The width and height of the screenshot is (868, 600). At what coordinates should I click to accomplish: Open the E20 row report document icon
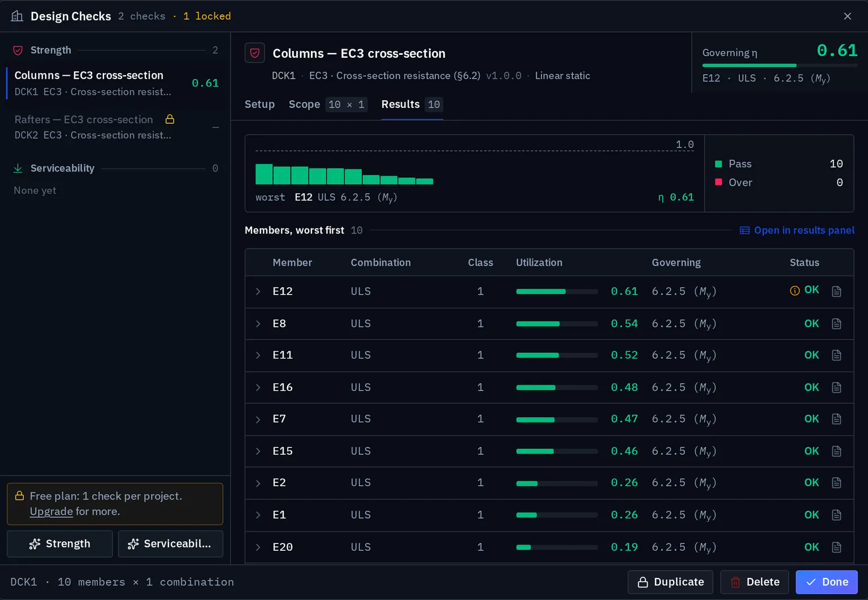(x=836, y=547)
